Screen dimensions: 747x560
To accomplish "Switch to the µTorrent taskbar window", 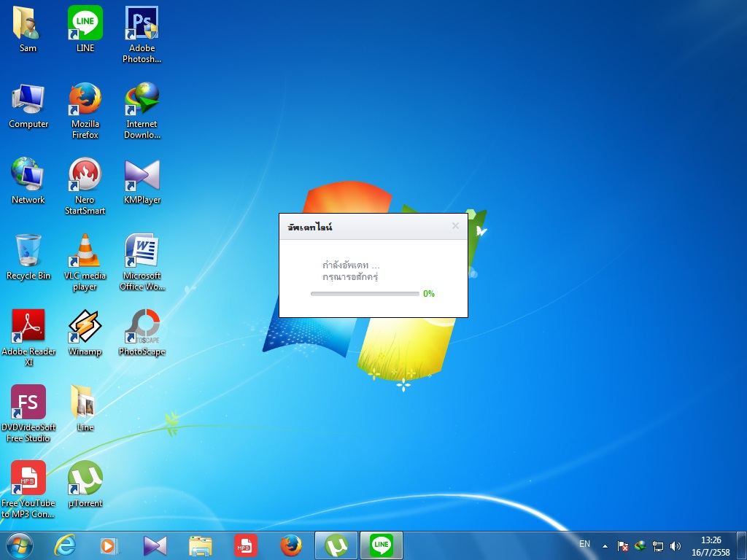I will [x=336, y=545].
